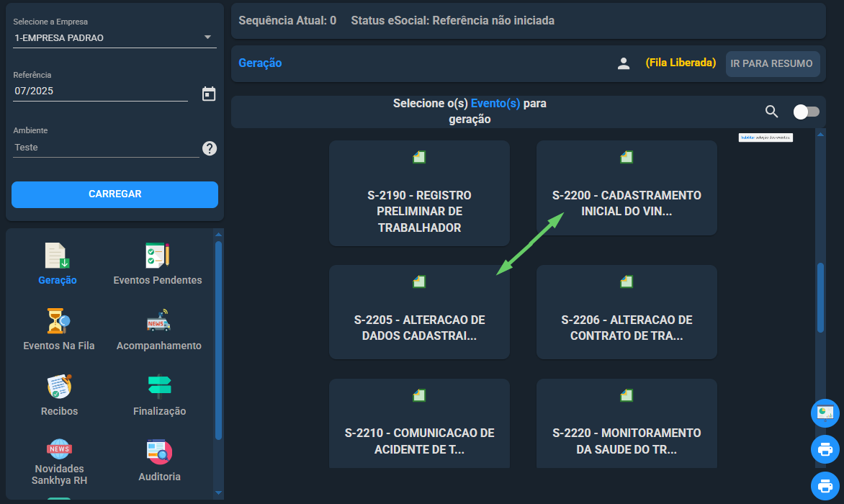844x504 pixels.
Task: Toggle the select-all events switch
Action: 807,112
